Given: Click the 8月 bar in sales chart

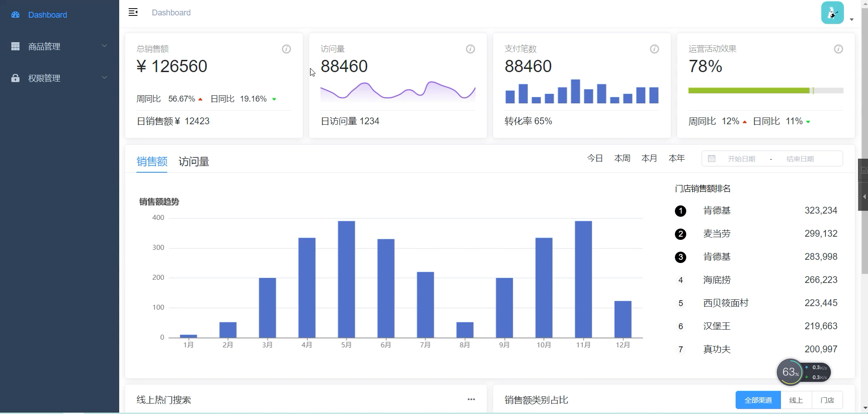Looking at the screenshot, I should pyautogui.click(x=465, y=330).
